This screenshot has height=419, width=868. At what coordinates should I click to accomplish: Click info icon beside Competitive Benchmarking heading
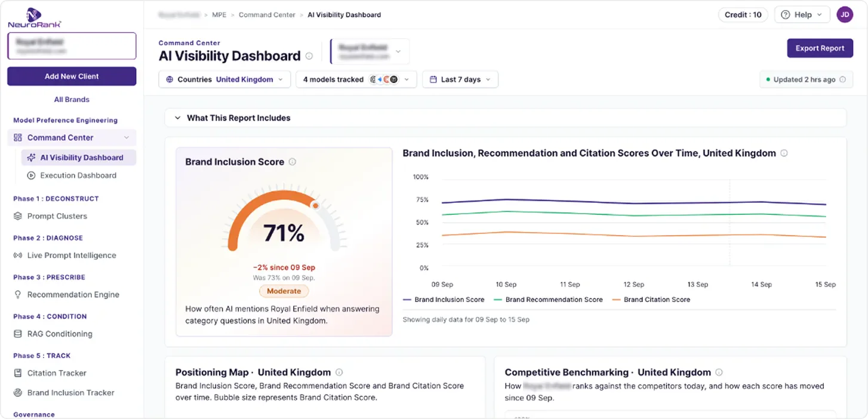(719, 372)
